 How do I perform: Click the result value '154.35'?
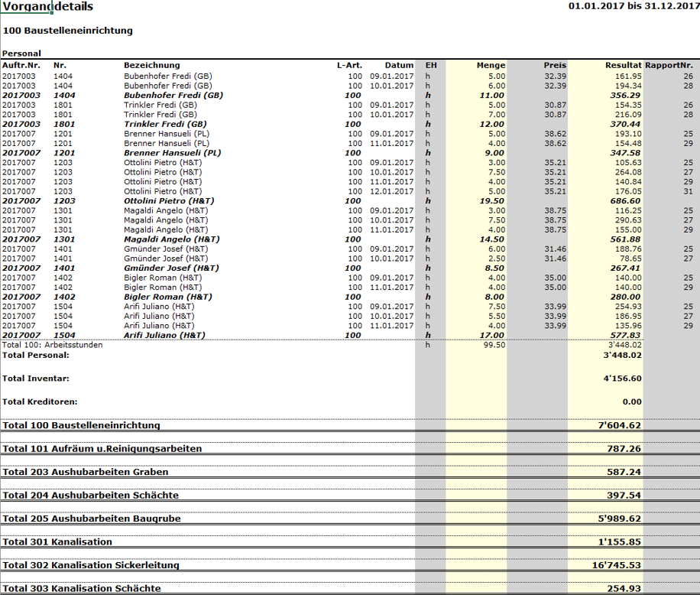click(x=628, y=105)
